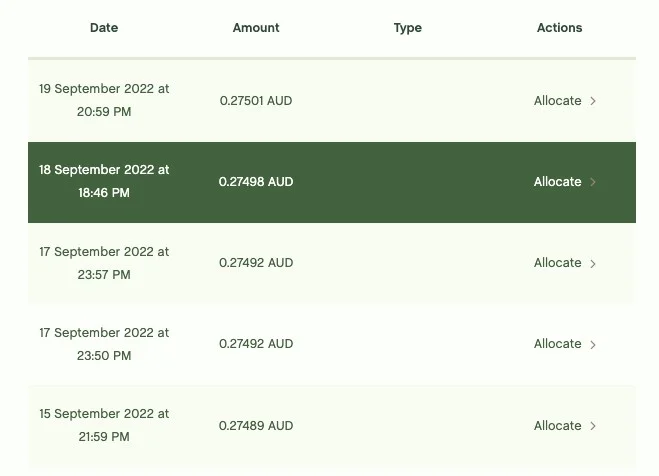The image size is (659, 476).
Task: Allocate the 0.27498 AUD transaction
Action: [558, 182]
